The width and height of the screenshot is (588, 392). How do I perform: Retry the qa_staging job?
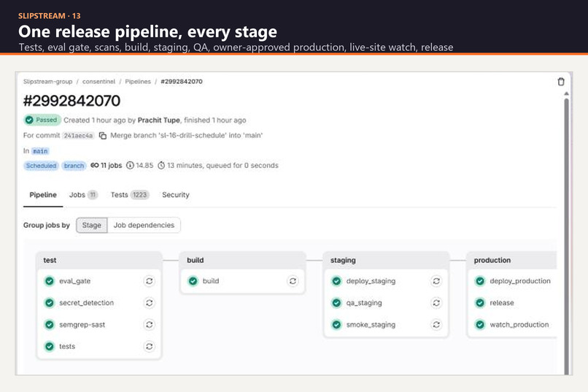coord(436,303)
